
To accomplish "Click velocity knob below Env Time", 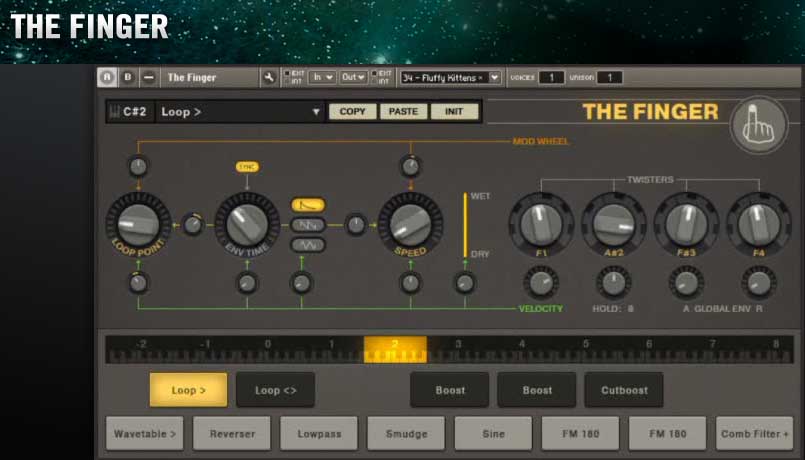I will pos(247,283).
